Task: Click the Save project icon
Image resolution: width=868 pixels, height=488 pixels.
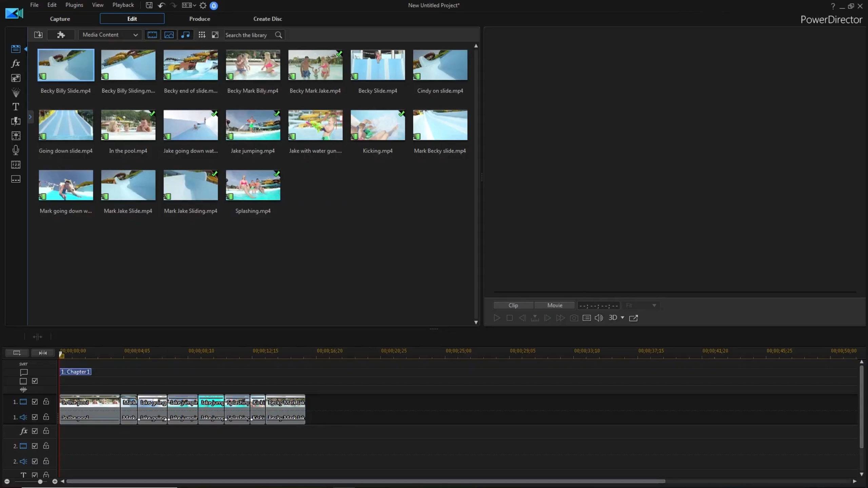Action: 149,5
